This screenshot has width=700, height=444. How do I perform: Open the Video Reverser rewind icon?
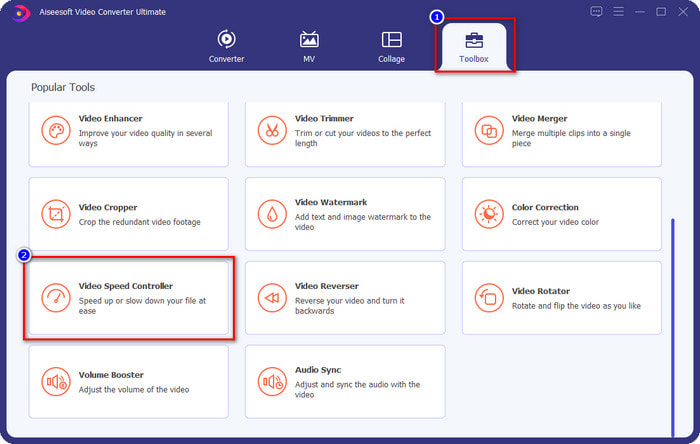pyautogui.click(x=271, y=298)
